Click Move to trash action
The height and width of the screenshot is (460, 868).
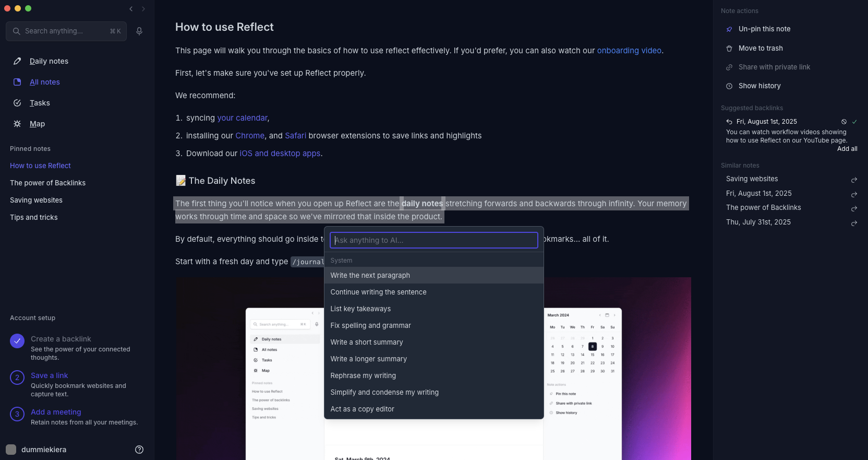pos(761,49)
